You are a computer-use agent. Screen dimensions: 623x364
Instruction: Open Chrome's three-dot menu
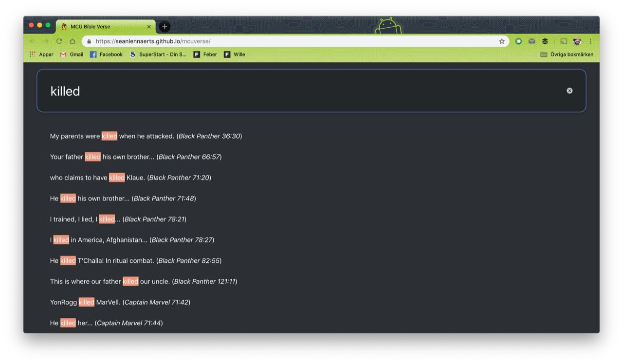tap(590, 41)
